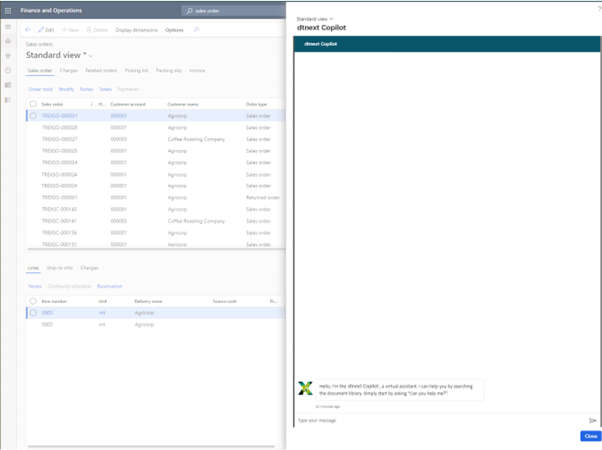Click Notes link above the lines grid
The height and width of the screenshot is (450, 602).
(x=35, y=286)
